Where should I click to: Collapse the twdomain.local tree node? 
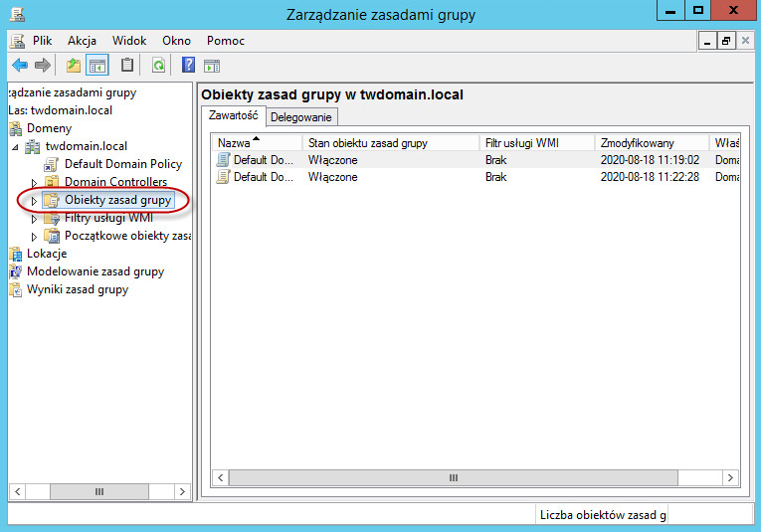pos(15,147)
